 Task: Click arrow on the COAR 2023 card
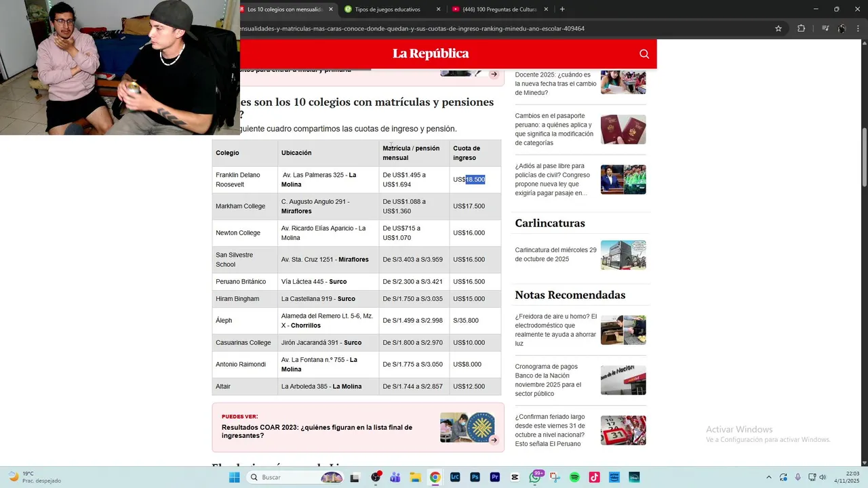[x=494, y=440]
